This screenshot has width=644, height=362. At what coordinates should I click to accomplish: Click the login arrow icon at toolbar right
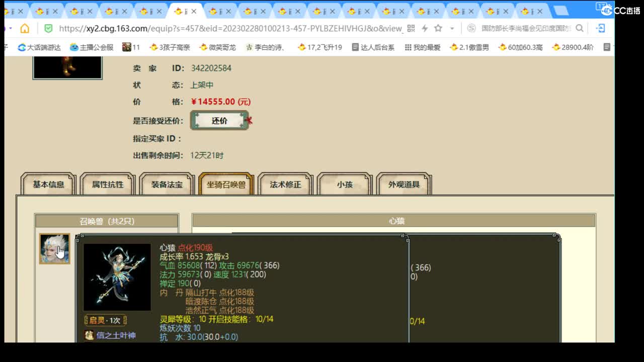tap(600, 29)
